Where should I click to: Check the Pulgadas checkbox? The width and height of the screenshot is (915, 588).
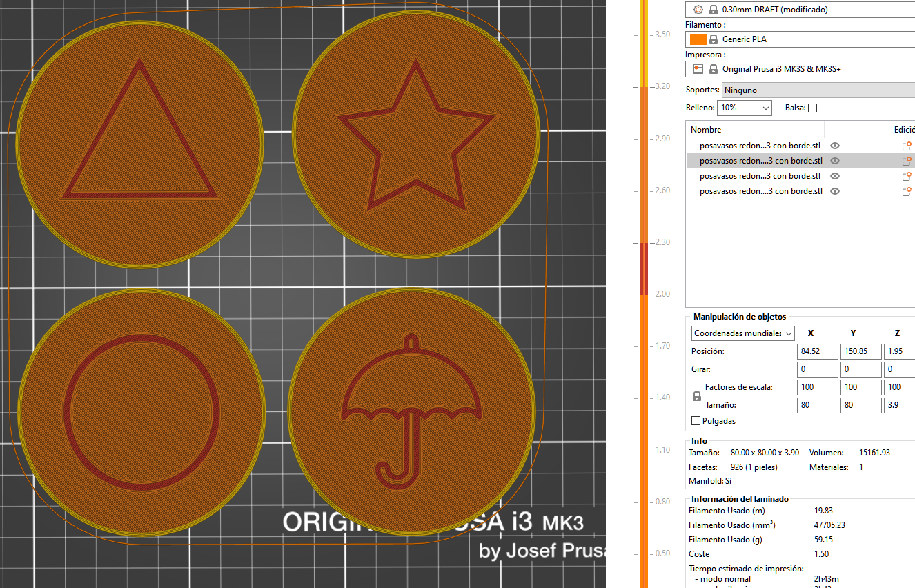[696, 421]
